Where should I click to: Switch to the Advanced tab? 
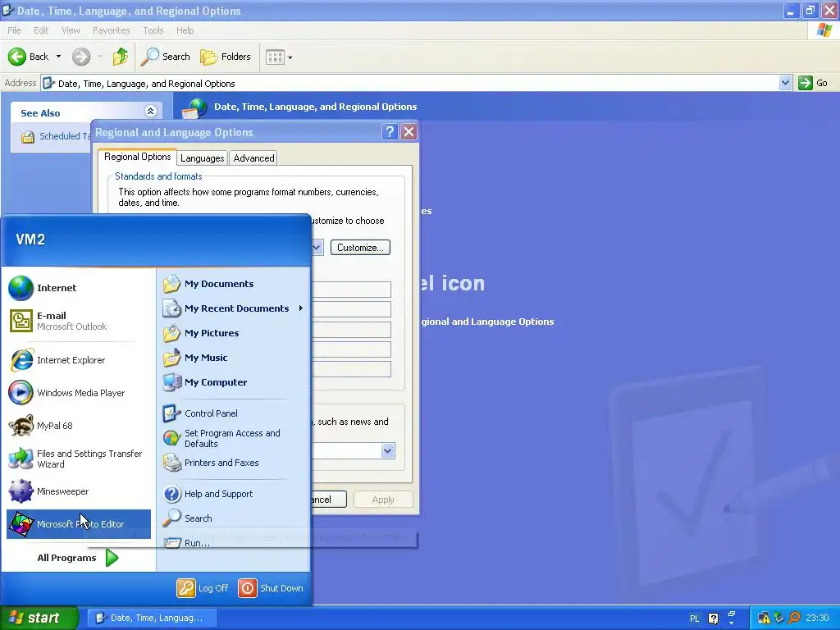click(x=253, y=158)
